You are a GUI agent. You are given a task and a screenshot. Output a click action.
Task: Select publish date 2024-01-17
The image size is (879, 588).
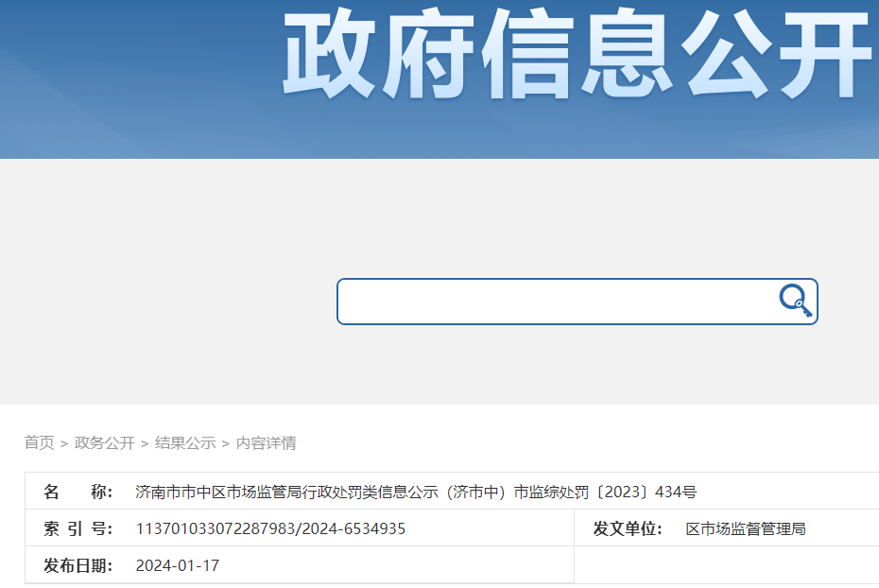click(178, 565)
